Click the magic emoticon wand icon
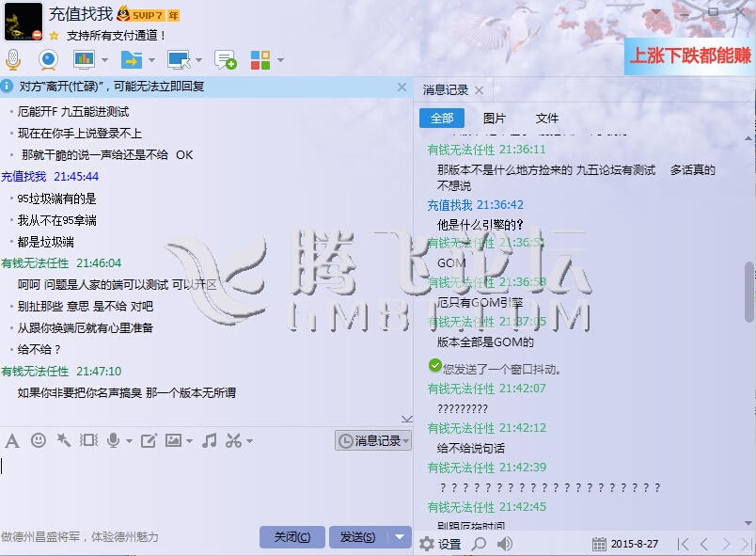The image size is (756, 556). [64, 439]
